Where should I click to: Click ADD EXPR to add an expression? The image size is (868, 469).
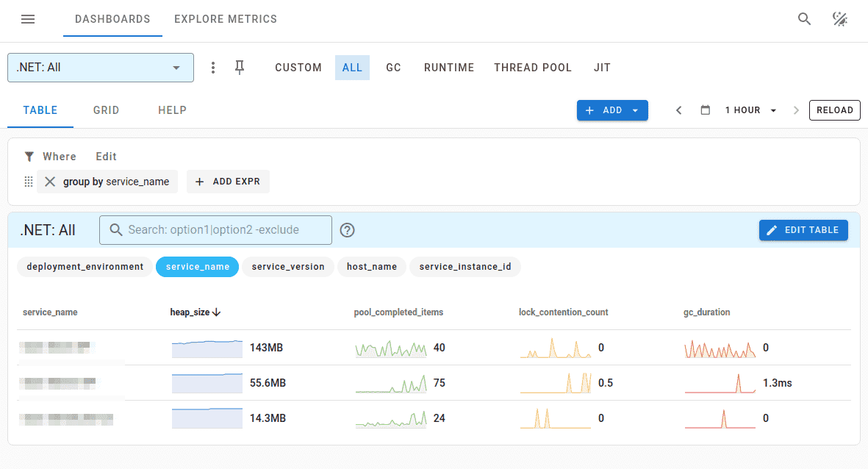click(x=228, y=181)
